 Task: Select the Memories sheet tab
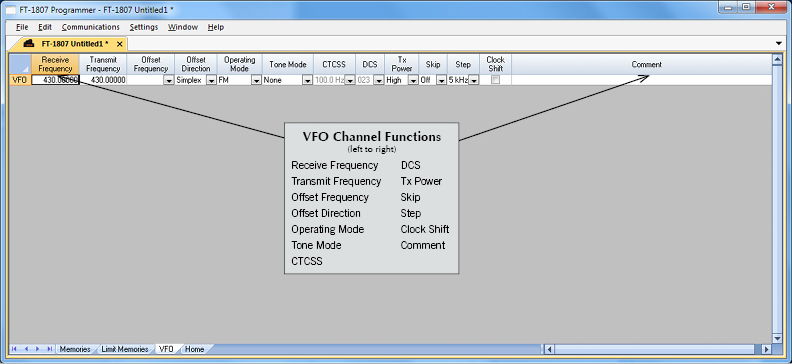tap(75, 349)
